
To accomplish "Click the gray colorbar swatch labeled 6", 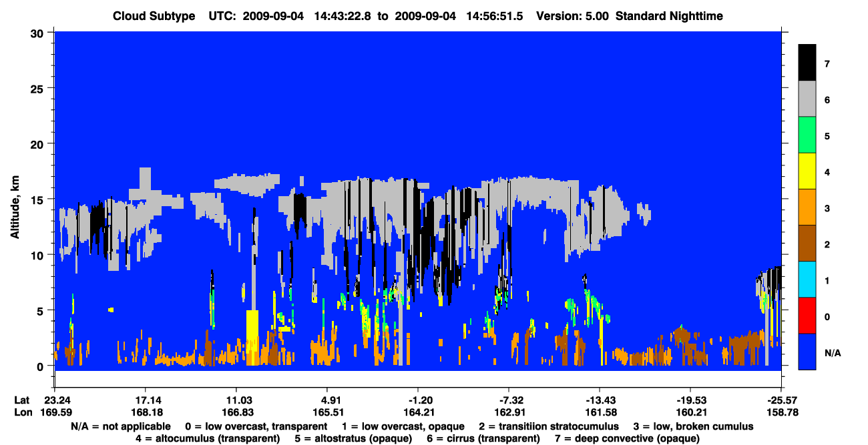I will tap(807, 99).
